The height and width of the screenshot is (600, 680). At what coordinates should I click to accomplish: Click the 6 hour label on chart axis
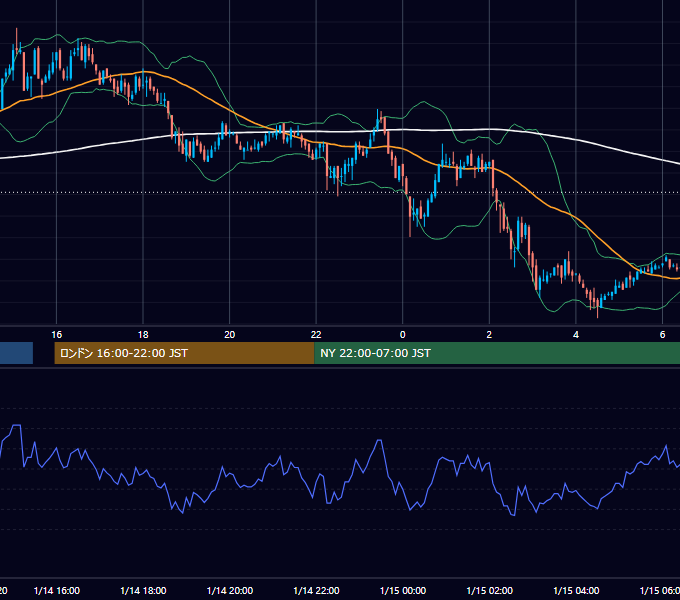(x=662, y=335)
